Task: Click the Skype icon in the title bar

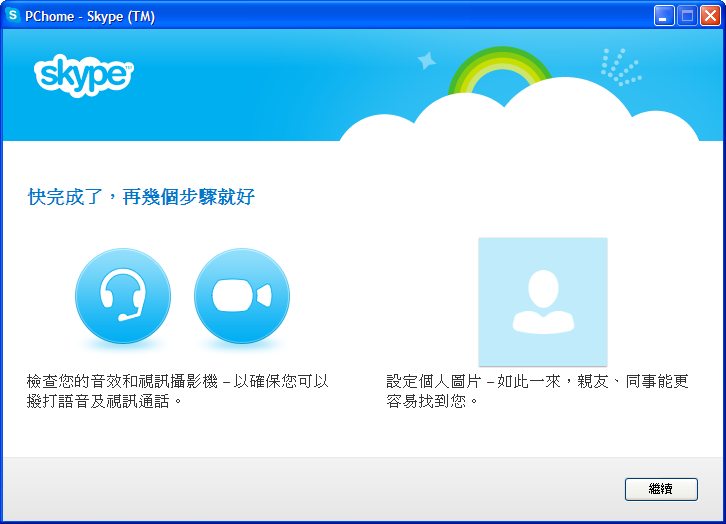Action: click(x=13, y=15)
